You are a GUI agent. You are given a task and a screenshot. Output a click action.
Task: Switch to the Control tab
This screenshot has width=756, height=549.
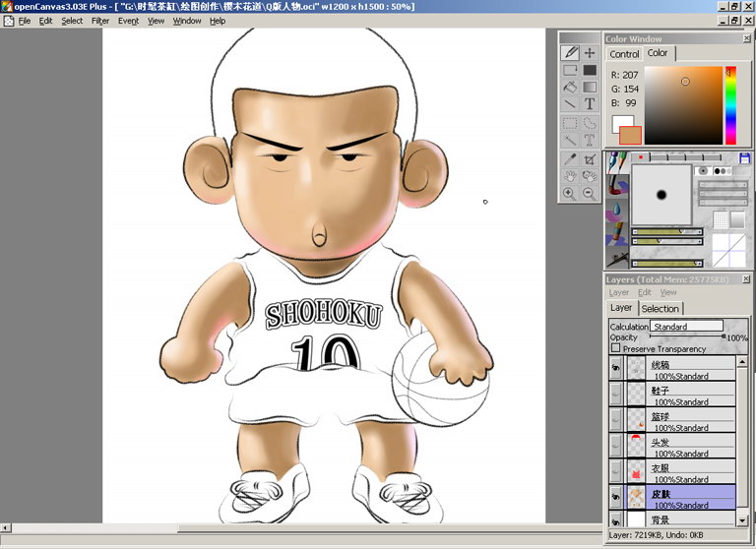(624, 54)
